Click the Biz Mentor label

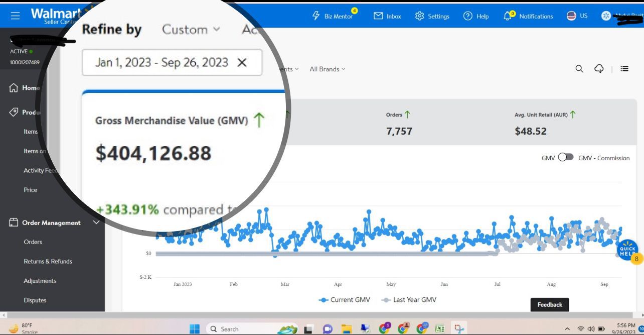[338, 17]
